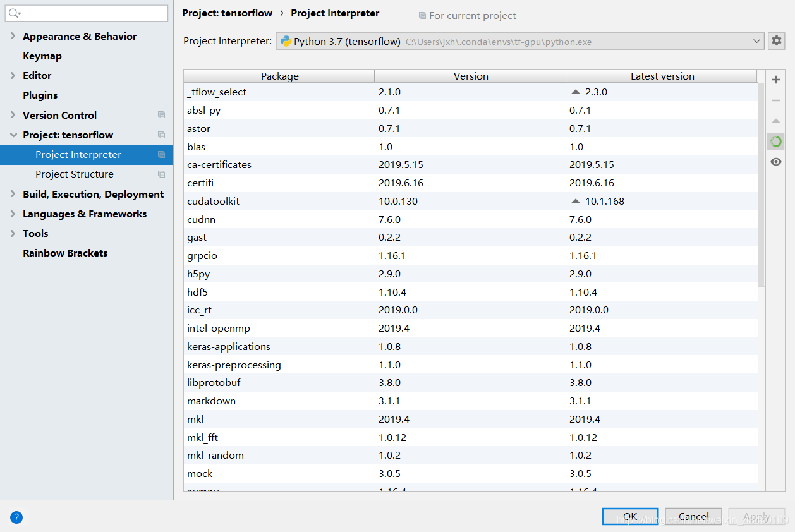
Task: Select the mkl_random package row
Action: (x=471, y=456)
